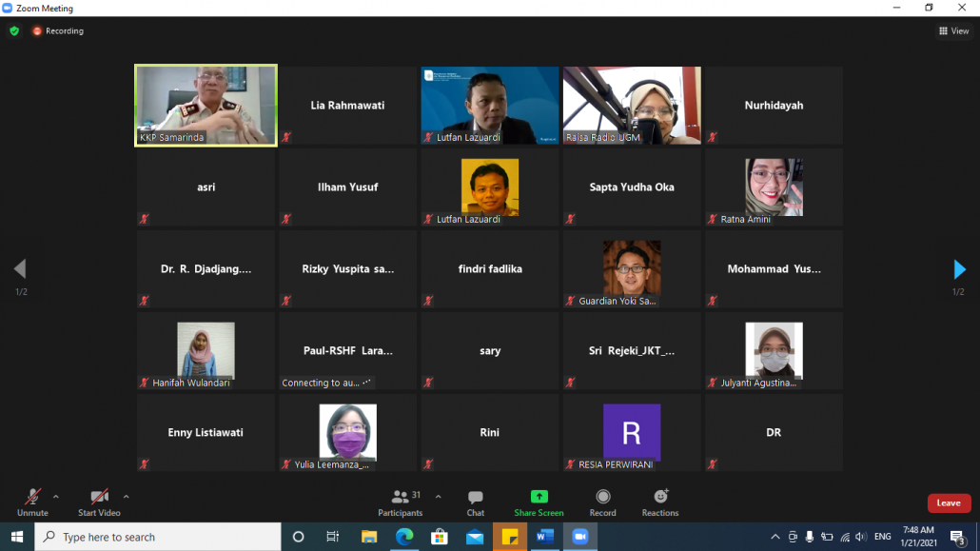Image resolution: width=980 pixels, height=551 pixels.
Task: Start recording with the Record button
Action: 602,502
